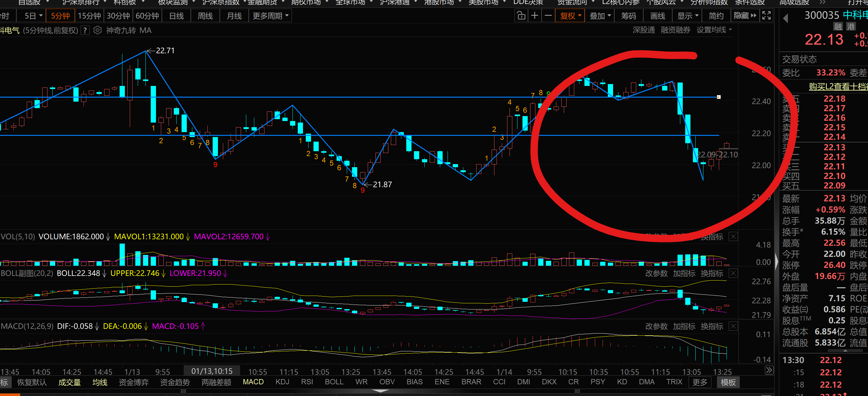This screenshot has height=396, width=868.
Task: Toggle the 简约 simple view mode
Action: pyautogui.click(x=716, y=15)
